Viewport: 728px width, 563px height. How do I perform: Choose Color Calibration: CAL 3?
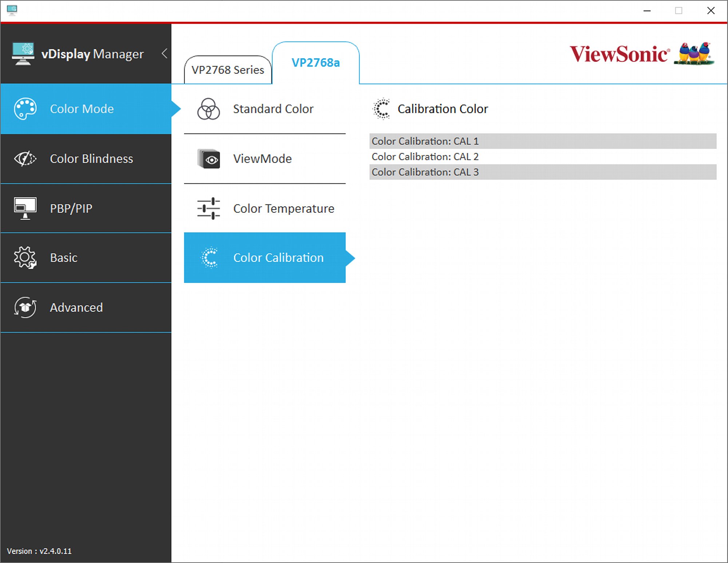click(x=543, y=172)
